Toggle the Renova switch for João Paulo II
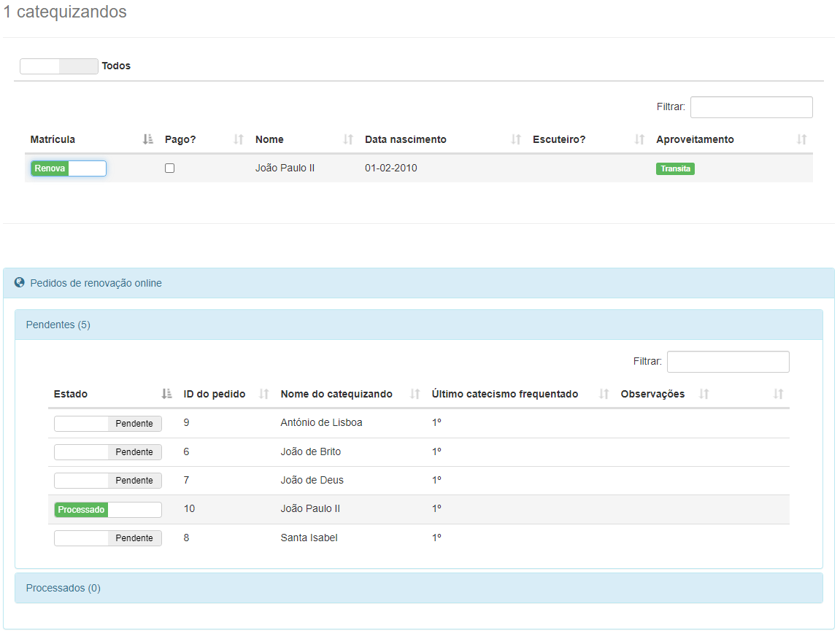The width and height of the screenshot is (840, 636). pyautogui.click(x=69, y=168)
